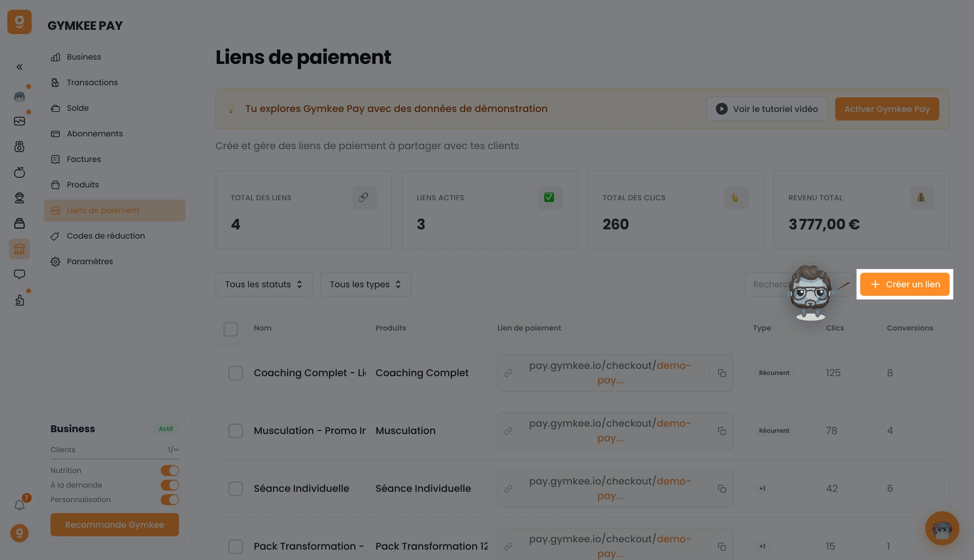Screen dimensions: 974x560
Task: Click Créer un lien button
Action: (905, 284)
